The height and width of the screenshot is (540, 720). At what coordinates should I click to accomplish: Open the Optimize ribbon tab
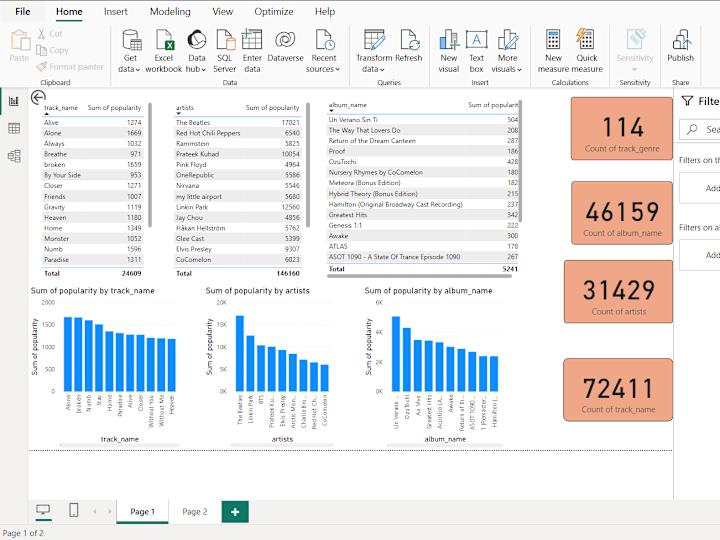tap(274, 11)
